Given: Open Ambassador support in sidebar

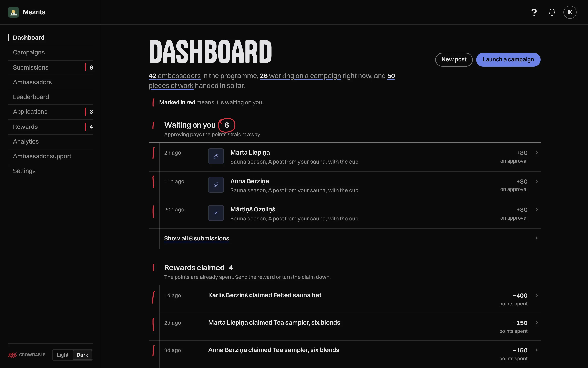Looking at the screenshot, I should click(51, 156).
